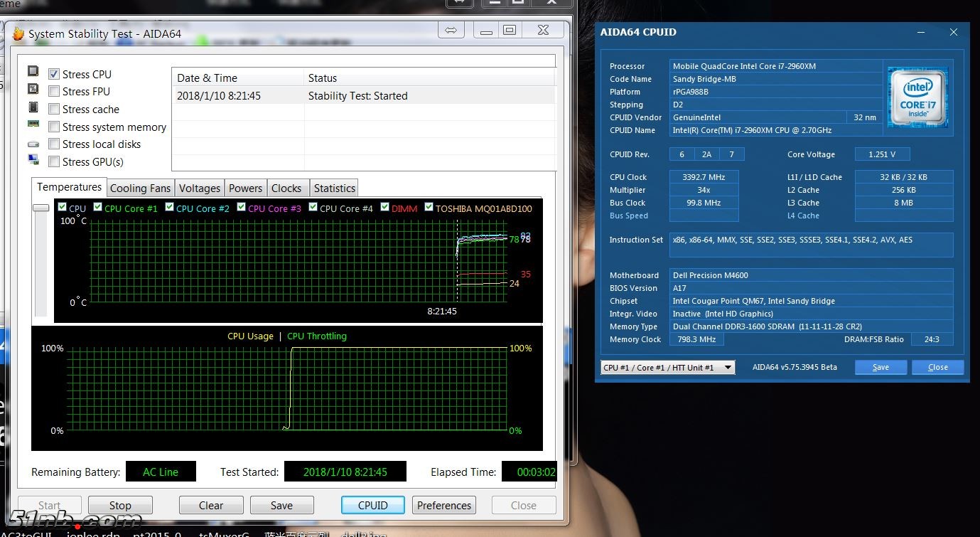Open the Statistics tab
This screenshot has width=980, height=537.
click(x=334, y=188)
